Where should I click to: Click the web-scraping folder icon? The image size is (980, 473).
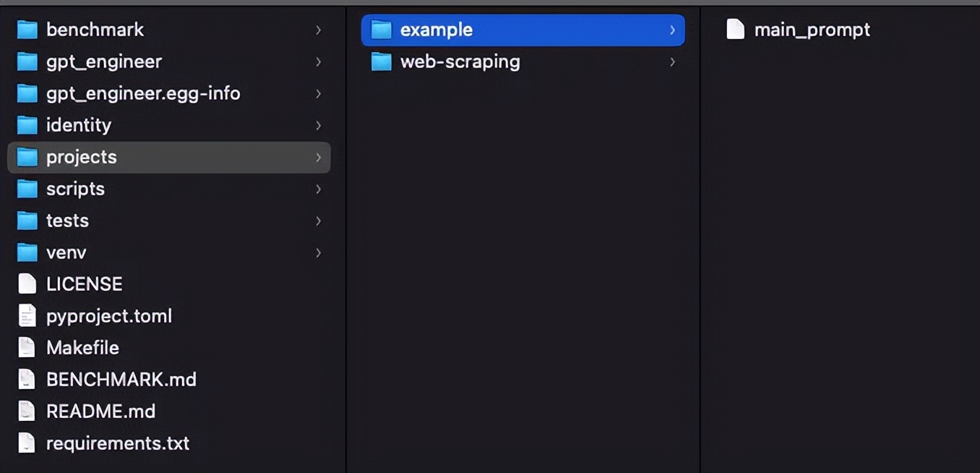coord(381,61)
